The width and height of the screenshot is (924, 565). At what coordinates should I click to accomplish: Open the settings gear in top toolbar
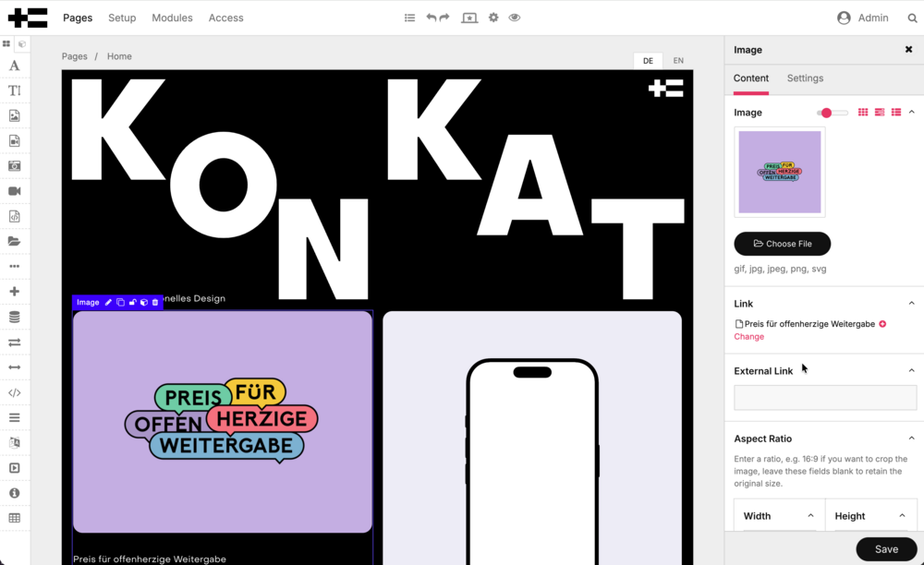(x=493, y=18)
